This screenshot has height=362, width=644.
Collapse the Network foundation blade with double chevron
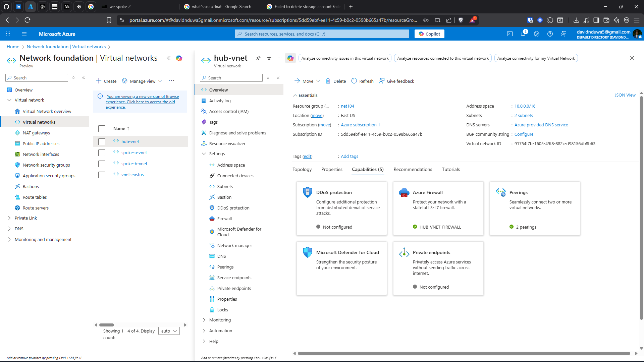(x=168, y=58)
